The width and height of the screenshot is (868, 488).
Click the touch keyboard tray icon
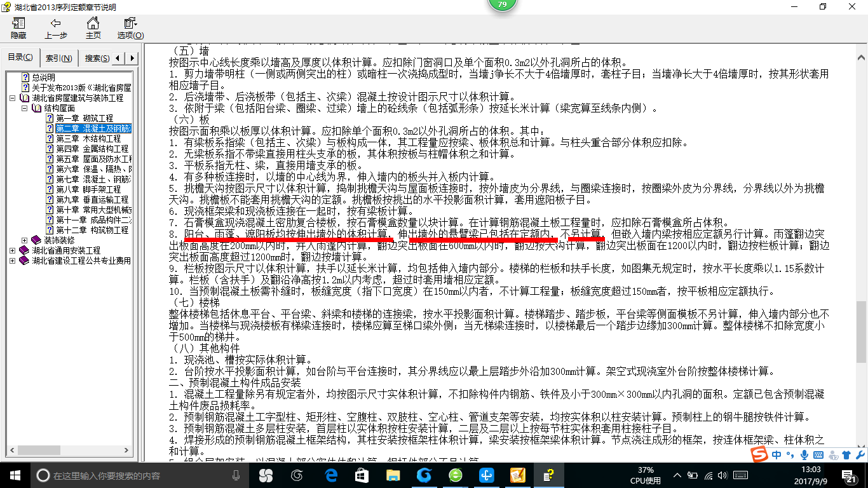click(x=740, y=475)
